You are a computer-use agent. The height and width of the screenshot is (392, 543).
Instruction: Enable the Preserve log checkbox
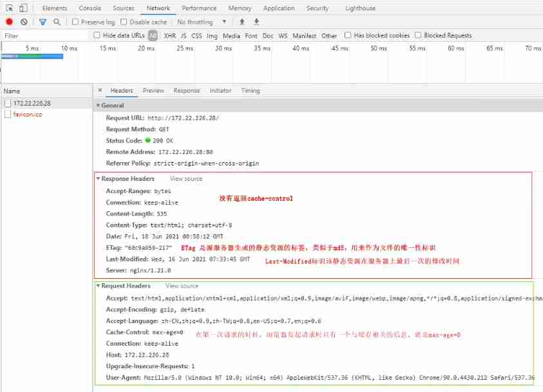(x=75, y=22)
